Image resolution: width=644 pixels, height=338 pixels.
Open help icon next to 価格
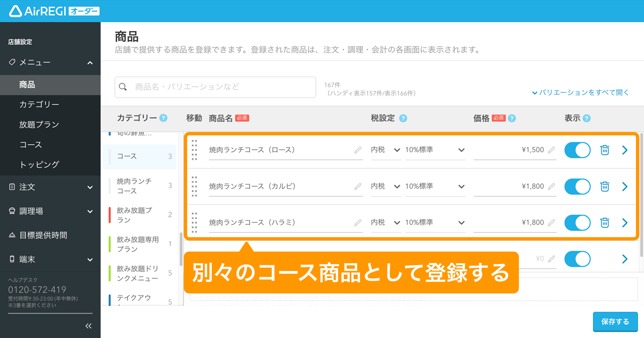point(512,118)
